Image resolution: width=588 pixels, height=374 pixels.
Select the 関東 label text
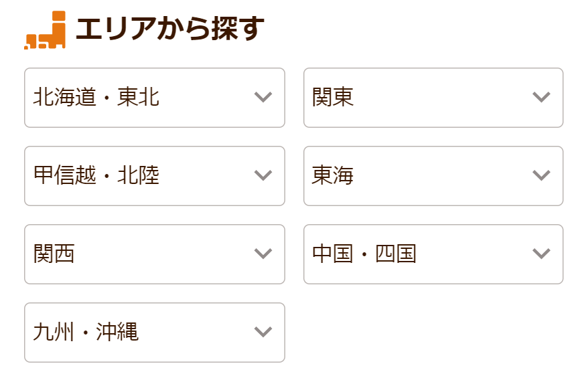[333, 98]
